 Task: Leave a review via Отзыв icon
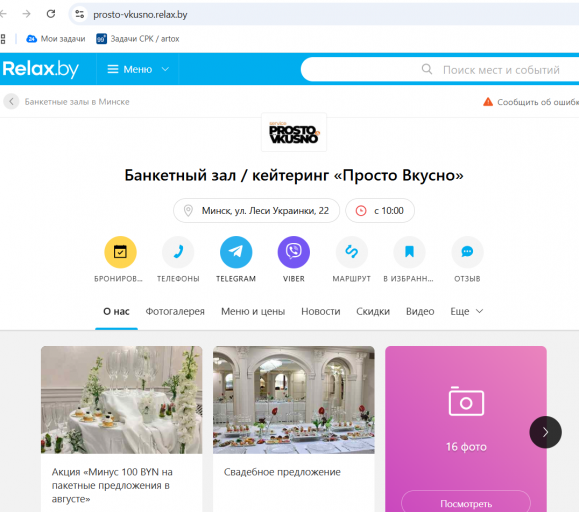467,252
